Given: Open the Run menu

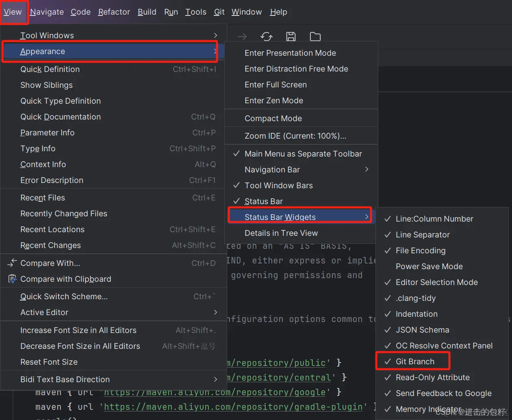Looking at the screenshot, I should click(x=171, y=12).
